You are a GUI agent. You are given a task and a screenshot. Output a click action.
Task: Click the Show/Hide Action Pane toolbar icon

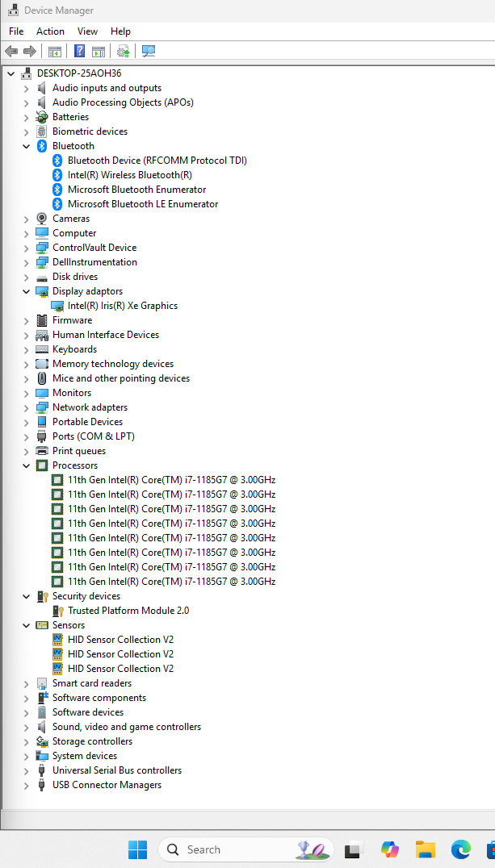coord(99,52)
